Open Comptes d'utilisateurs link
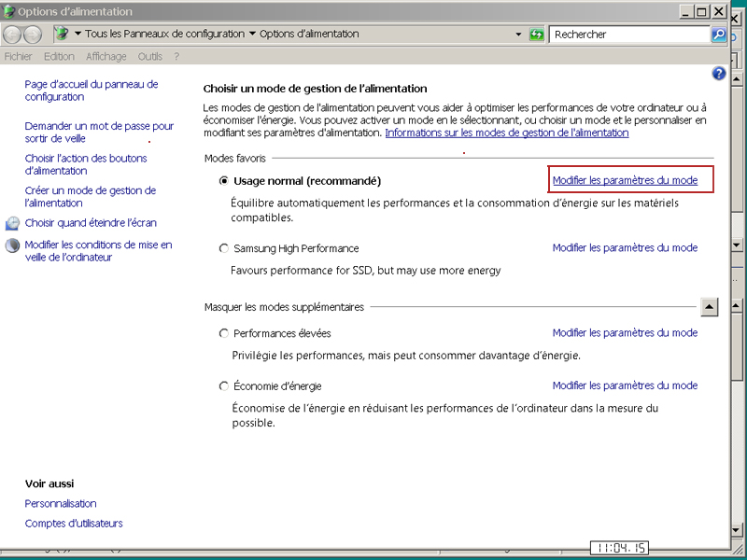This screenshot has width=747, height=560. point(74,524)
